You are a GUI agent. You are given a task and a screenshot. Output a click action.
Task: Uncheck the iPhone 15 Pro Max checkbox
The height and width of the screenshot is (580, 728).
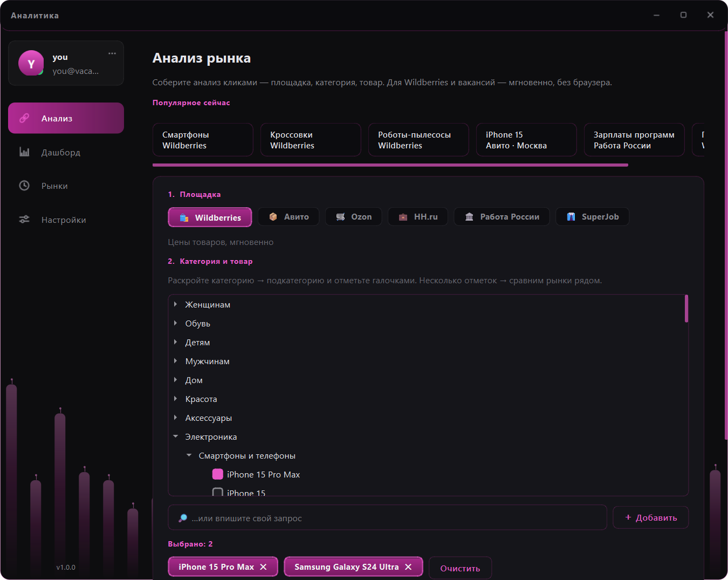218,474
